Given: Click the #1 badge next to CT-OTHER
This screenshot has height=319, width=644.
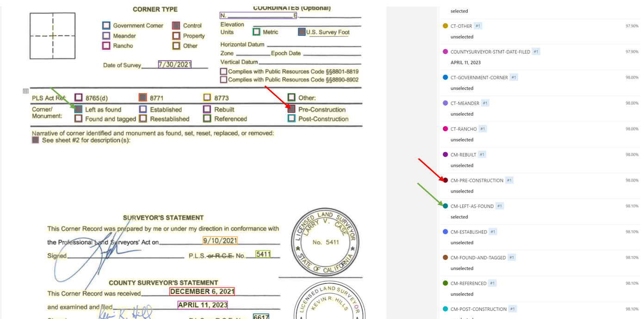Looking at the screenshot, I should tap(478, 26).
